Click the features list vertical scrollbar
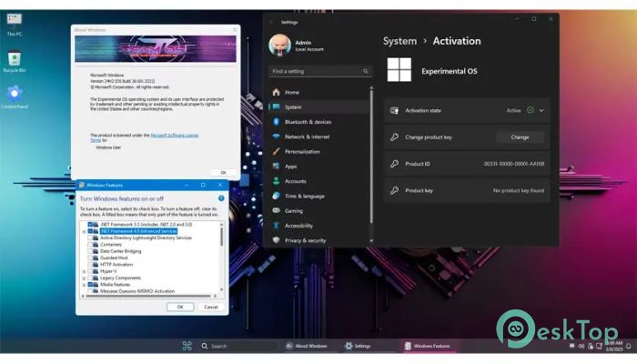637x364 pixels. (222, 237)
